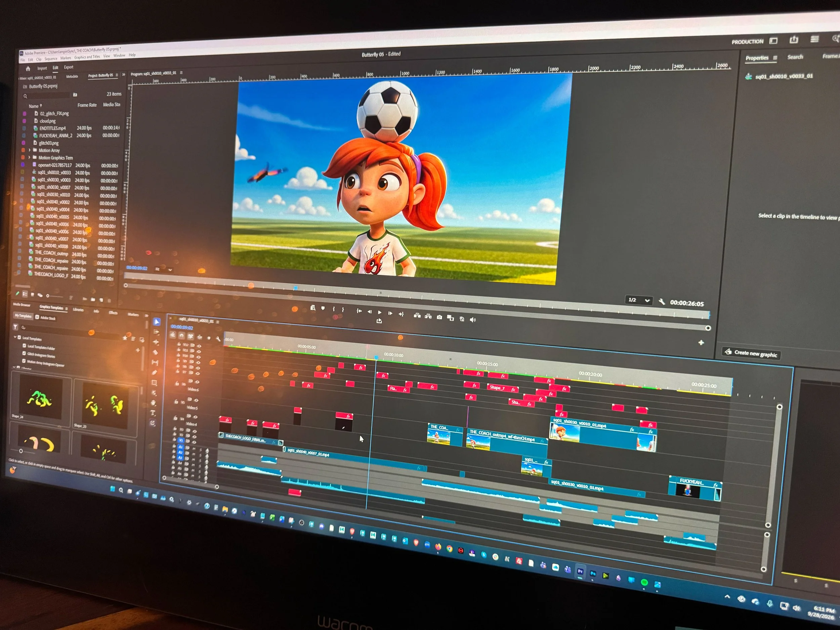Click the Home icon in the header
Viewport: 840px width, 630px height.
point(28,69)
